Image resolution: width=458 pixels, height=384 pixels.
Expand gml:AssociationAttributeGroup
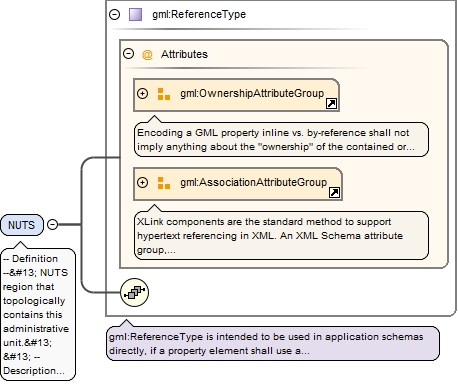pos(142,182)
